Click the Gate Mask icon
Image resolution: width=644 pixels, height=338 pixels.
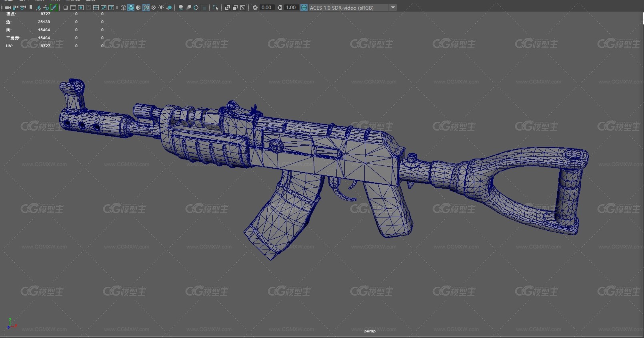pos(88,8)
